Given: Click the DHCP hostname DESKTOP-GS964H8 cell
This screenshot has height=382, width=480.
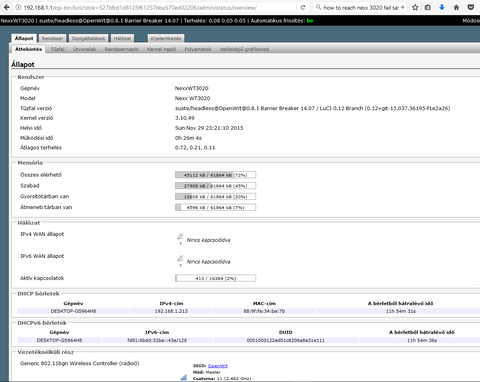Looking at the screenshot, I should [x=73, y=311].
